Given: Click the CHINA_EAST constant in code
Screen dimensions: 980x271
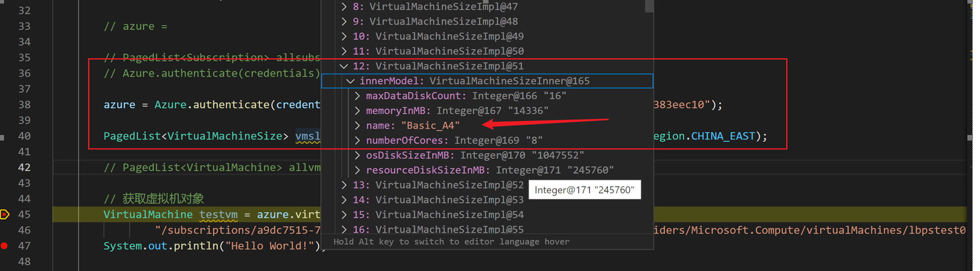Looking at the screenshot, I should pos(722,136).
